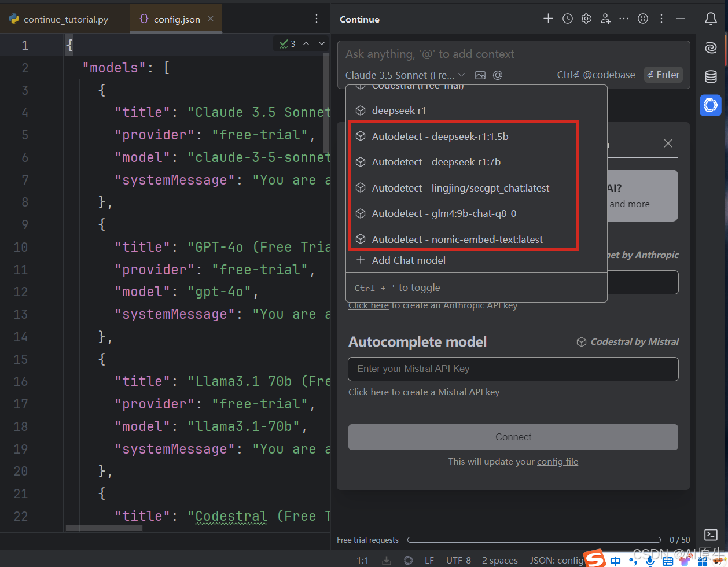
Task: Click line number 15 in the gutter
Action: point(21,359)
